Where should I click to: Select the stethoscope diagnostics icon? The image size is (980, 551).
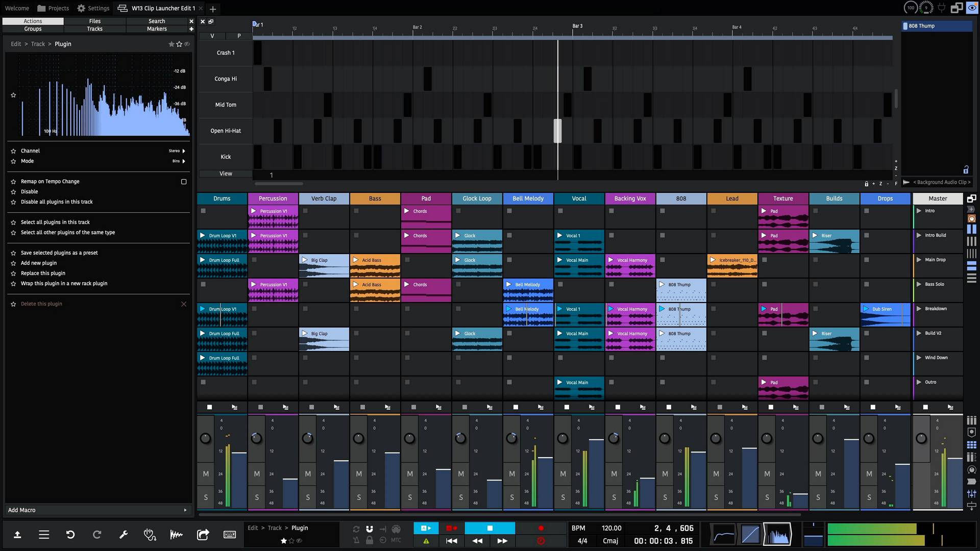(x=150, y=535)
